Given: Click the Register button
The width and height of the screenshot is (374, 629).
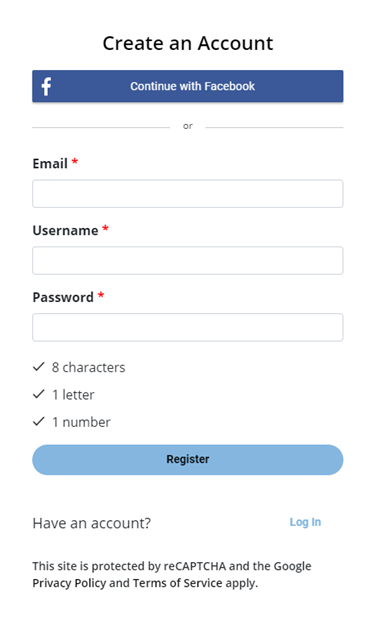Looking at the screenshot, I should click(x=187, y=460).
